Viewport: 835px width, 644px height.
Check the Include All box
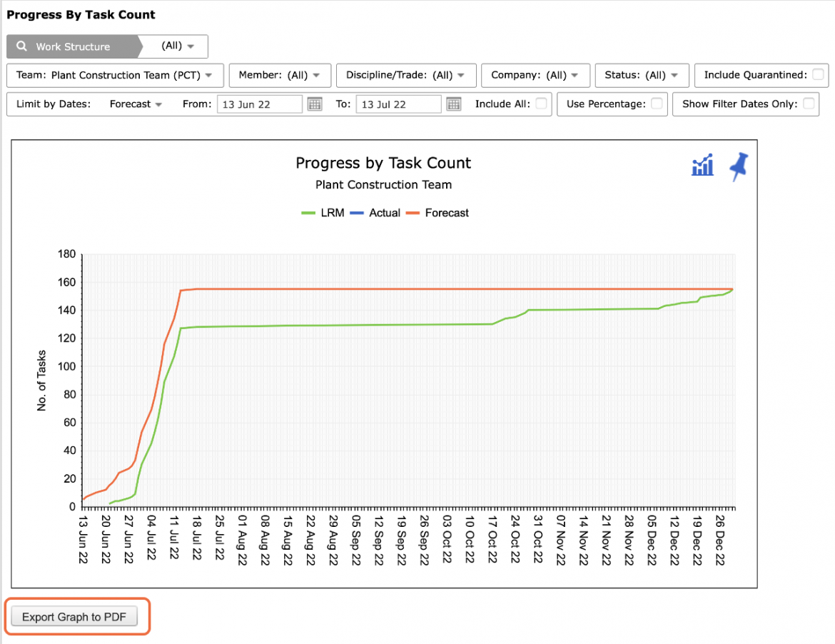pos(541,104)
